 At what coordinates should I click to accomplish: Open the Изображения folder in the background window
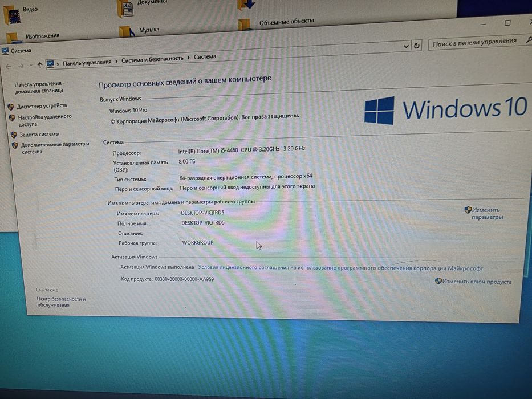[33, 37]
